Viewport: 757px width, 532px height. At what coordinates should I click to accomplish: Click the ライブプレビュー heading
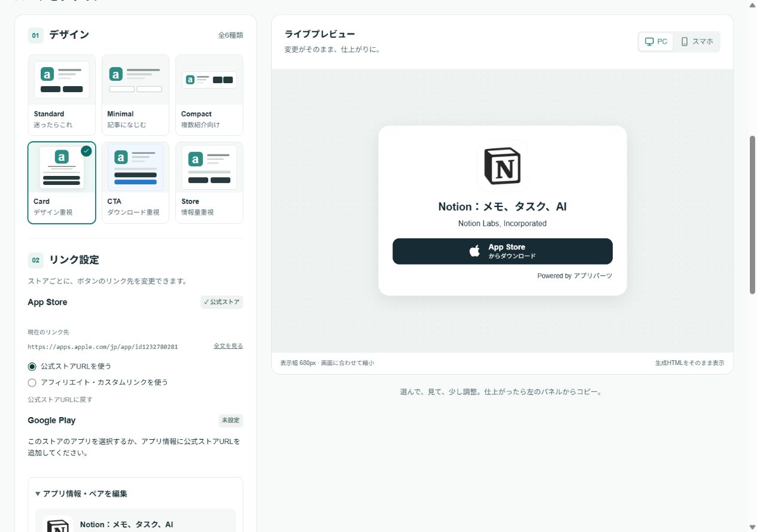[320, 34]
